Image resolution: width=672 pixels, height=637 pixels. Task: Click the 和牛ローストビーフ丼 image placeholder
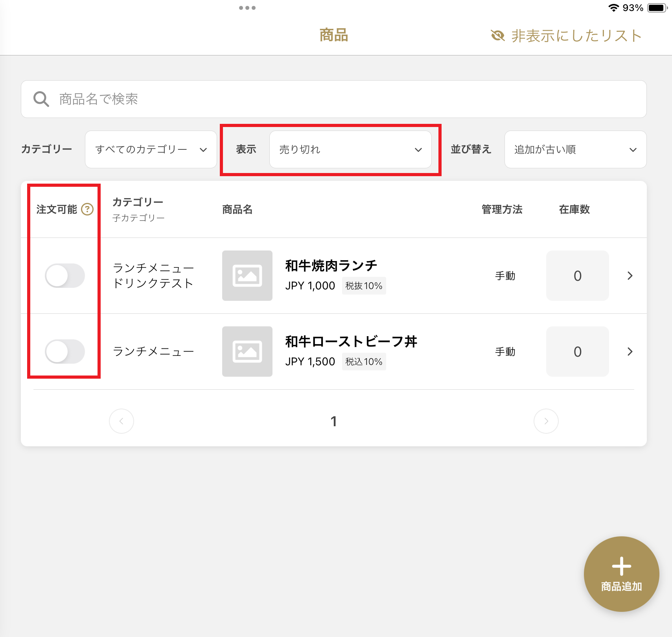pyautogui.click(x=247, y=352)
